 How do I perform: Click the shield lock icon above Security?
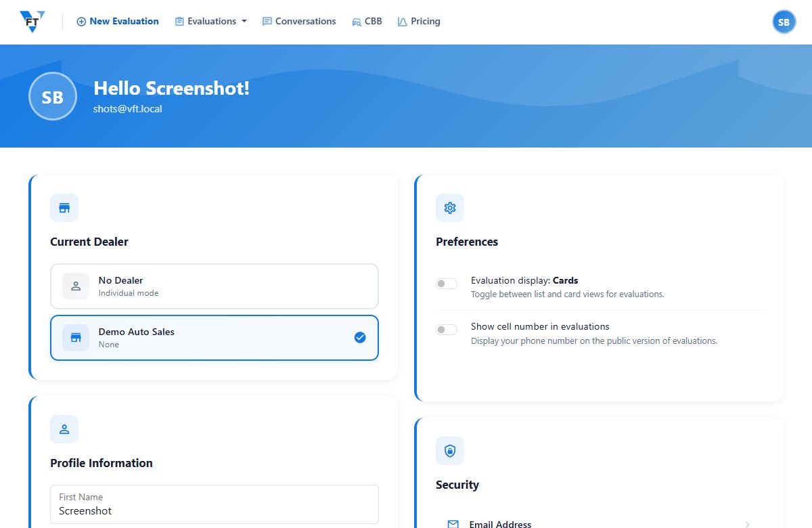[450, 451]
